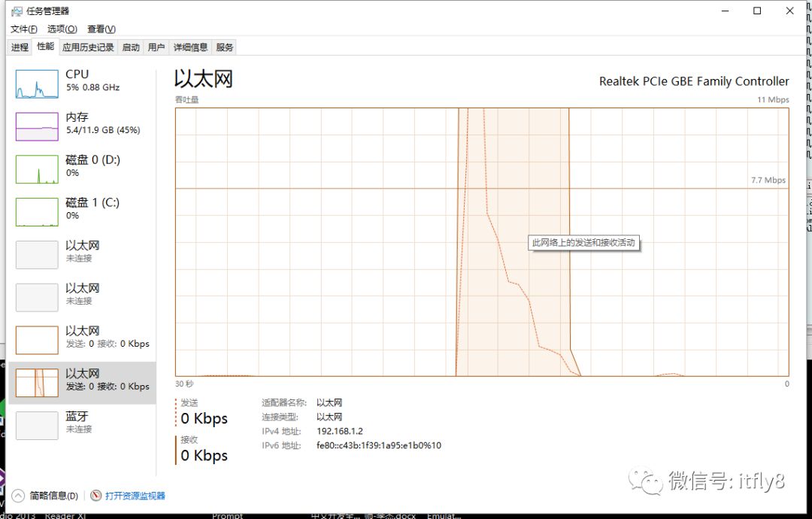Switch to the 服务 tab

pos(224,47)
